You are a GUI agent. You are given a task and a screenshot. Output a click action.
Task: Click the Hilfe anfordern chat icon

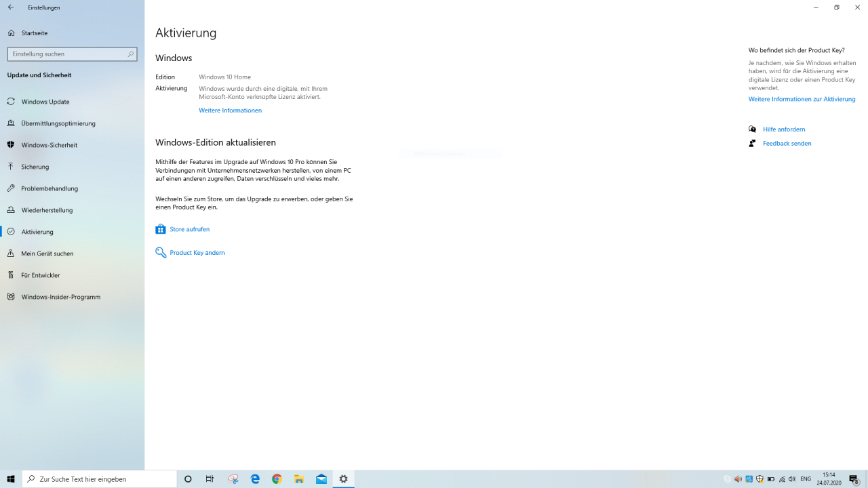pos(752,129)
